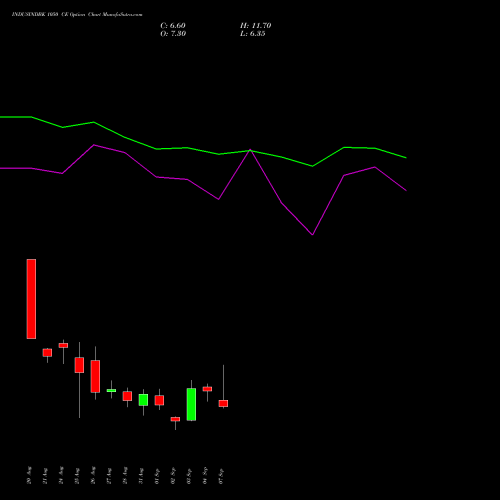The height and width of the screenshot is (500, 500).
Task: Select the long-wick red candle for 25 Aug
Action: (x=79, y=365)
